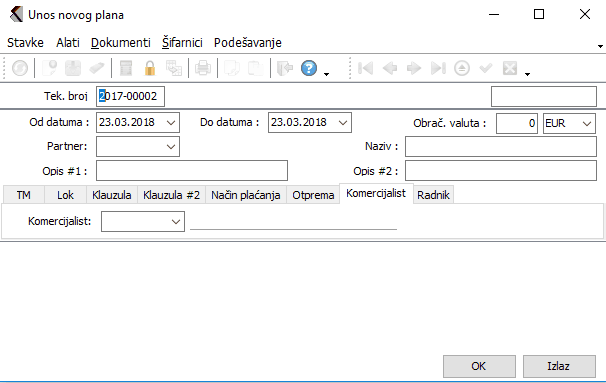Viewport: 606px width, 383px height.
Task: Open the Alati menu
Action: point(68,43)
